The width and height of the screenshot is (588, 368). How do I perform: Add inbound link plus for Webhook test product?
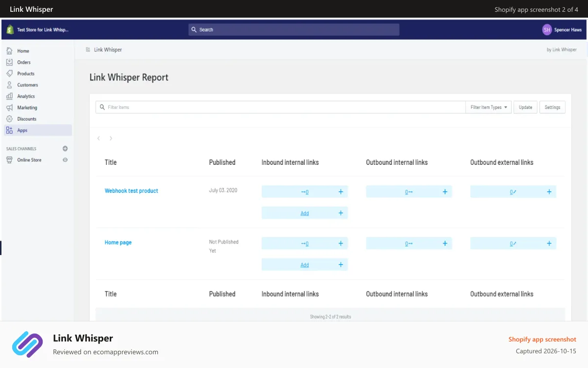[341, 192]
